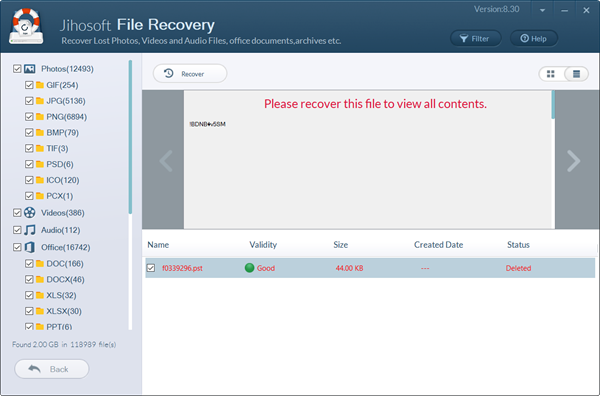Click the XLSX folder icon
The height and width of the screenshot is (396, 600).
click(40, 311)
